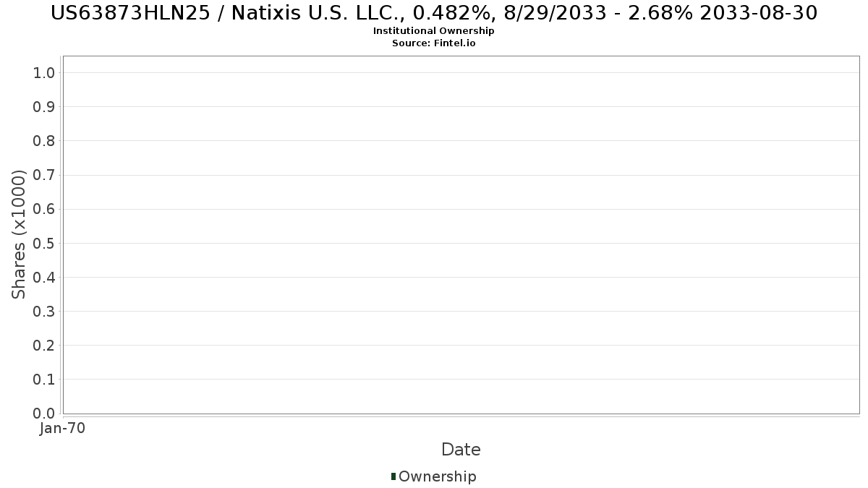The width and height of the screenshot is (868, 488).
Task: Click the empty chart plot area
Action: 461,235
